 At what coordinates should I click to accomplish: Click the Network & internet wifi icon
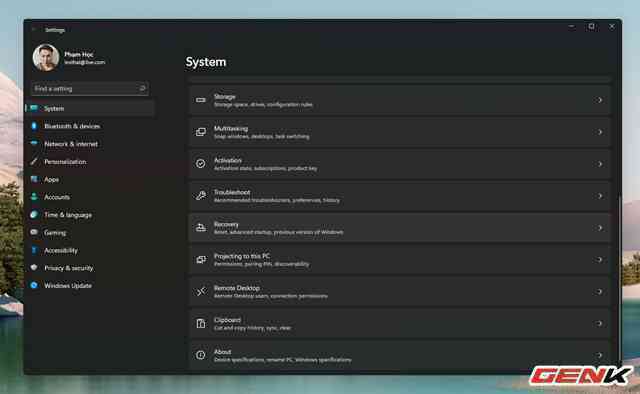[x=34, y=144]
